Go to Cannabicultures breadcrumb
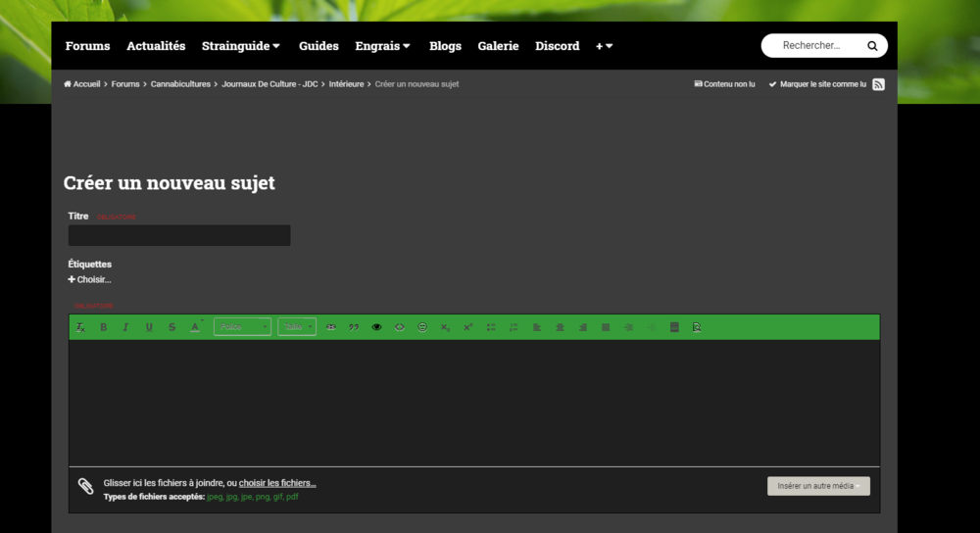Image resolution: width=980 pixels, height=533 pixels. 180,83
